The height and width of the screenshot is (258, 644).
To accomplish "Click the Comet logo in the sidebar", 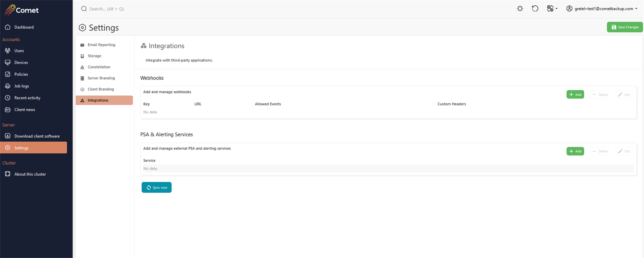I will click(x=21, y=10).
